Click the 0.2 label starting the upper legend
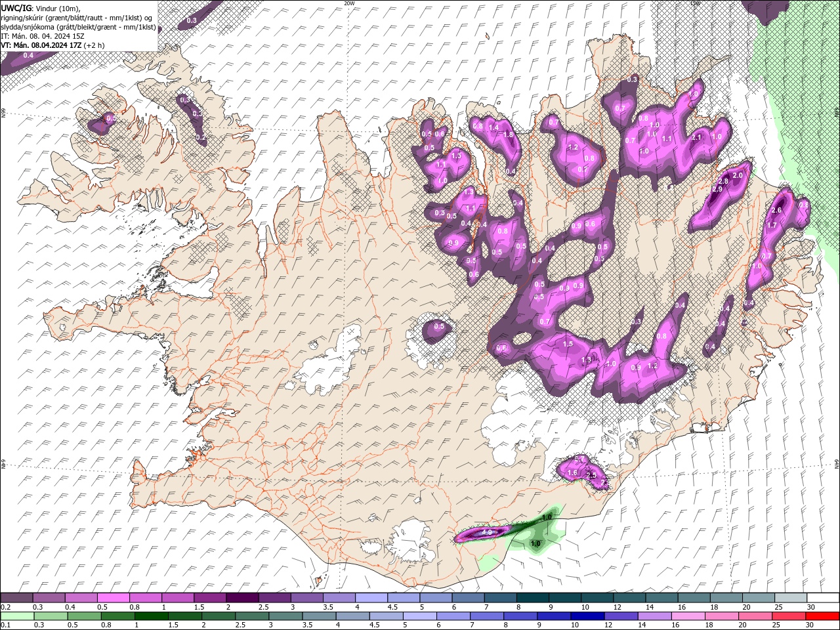Image resolution: width=840 pixels, height=630 pixels. coord(5,607)
